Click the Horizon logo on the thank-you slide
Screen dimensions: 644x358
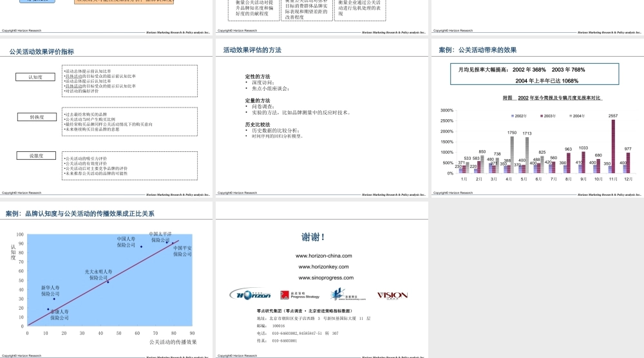251,294
